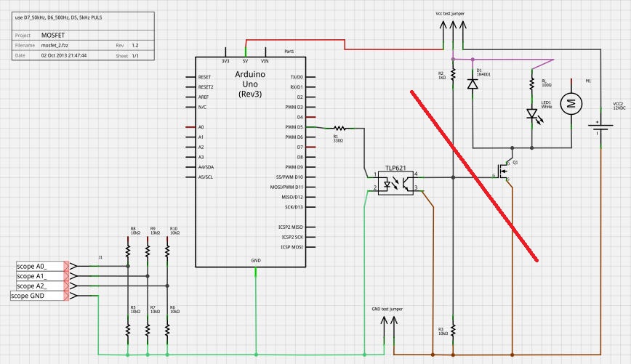Image resolution: width=631 pixels, height=364 pixels.
Task: Select the scope GND net label
Action: click(x=39, y=296)
